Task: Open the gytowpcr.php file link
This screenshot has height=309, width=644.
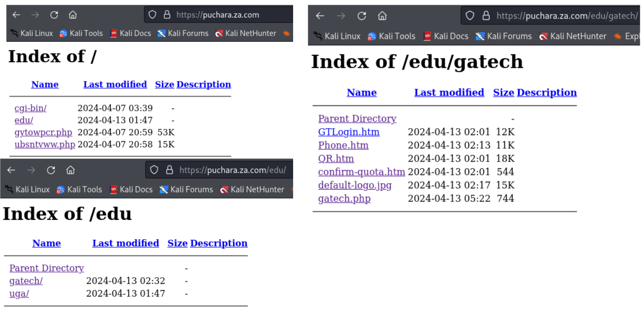Action: pos(44,132)
